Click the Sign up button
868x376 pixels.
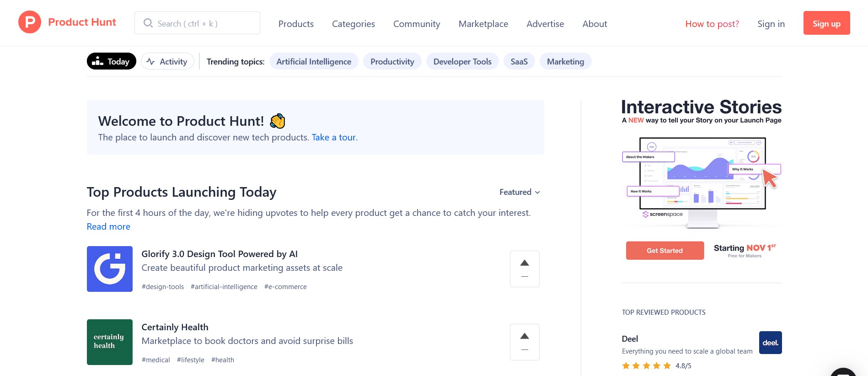(x=826, y=23)
